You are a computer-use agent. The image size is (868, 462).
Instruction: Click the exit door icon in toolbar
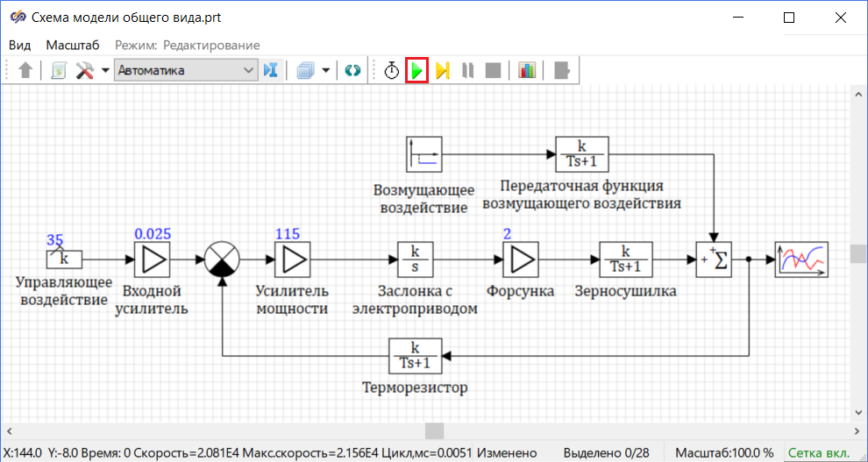click(562, 70)
